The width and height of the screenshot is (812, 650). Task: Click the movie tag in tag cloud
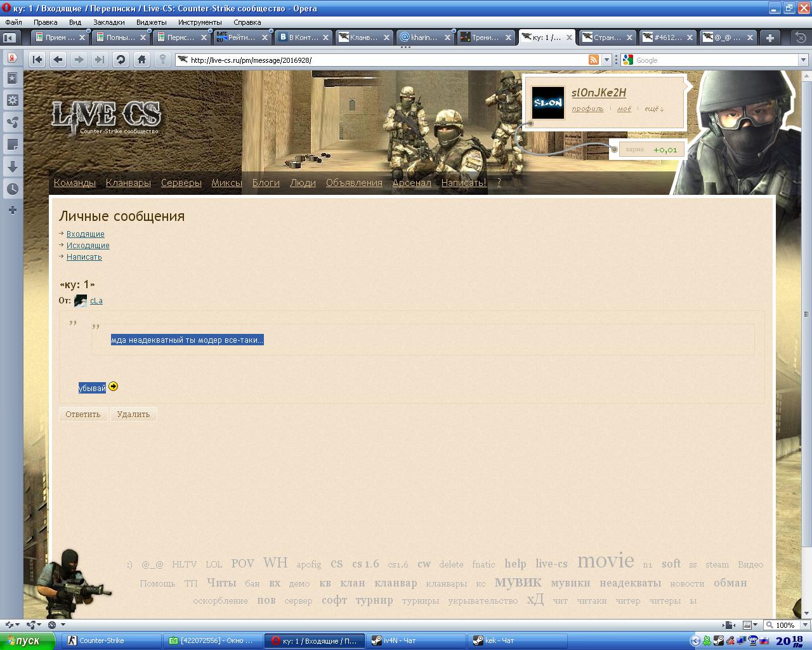[605, 560]
